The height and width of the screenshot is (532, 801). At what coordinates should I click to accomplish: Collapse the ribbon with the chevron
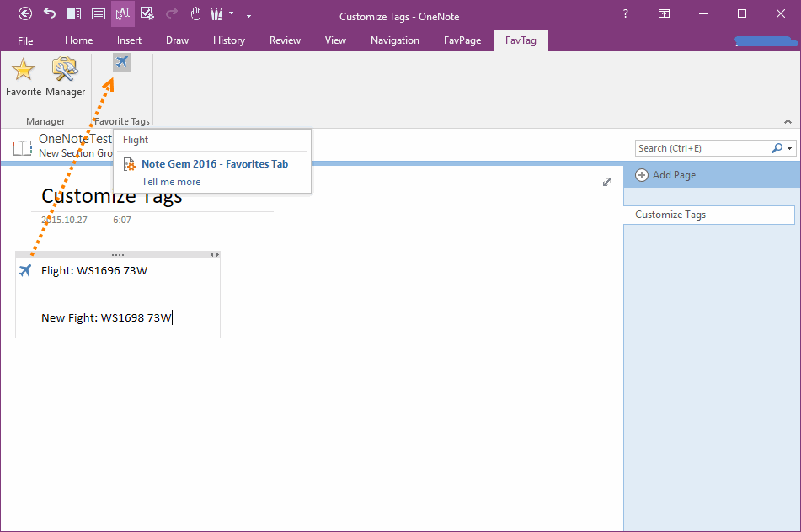[788, 121]
